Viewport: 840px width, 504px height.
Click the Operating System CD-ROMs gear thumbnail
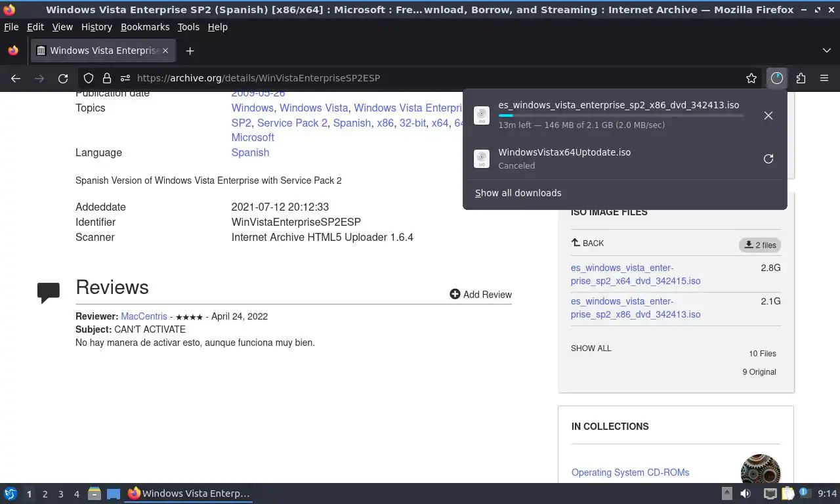click(761, 470)
